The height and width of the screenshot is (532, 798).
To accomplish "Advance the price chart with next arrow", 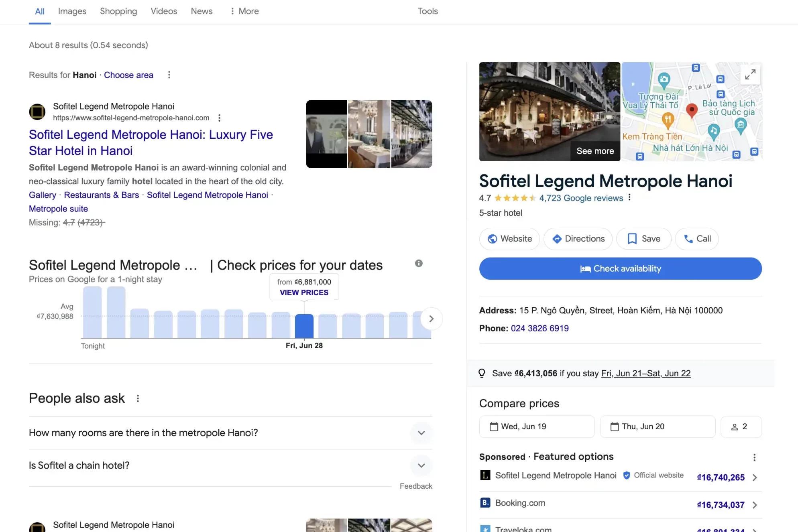I will (431, 319).
